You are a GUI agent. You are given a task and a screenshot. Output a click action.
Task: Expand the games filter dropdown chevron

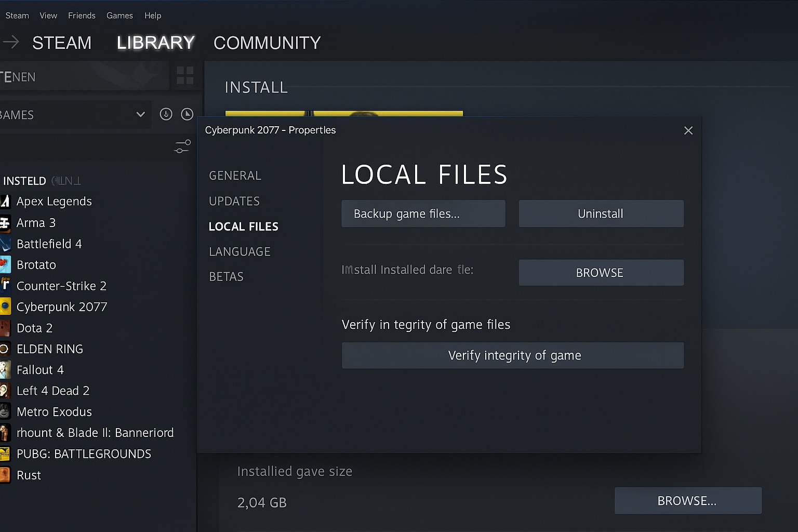140,114
